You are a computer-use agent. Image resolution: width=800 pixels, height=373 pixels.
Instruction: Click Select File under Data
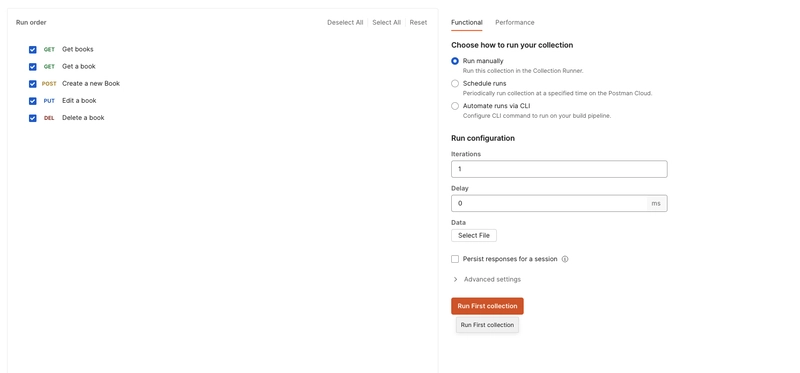point(474,236)
